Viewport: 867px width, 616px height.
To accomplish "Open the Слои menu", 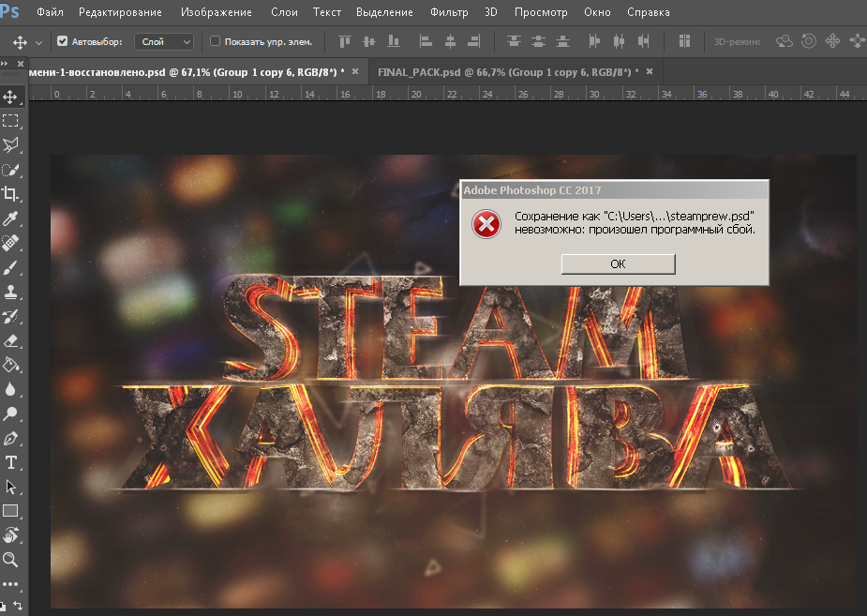I will [284, 12].
